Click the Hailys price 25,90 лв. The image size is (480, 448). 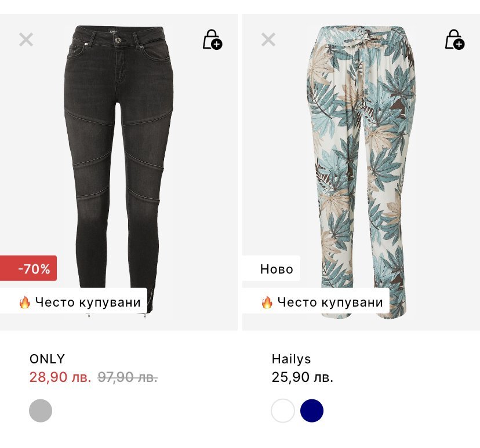point(303,378)
